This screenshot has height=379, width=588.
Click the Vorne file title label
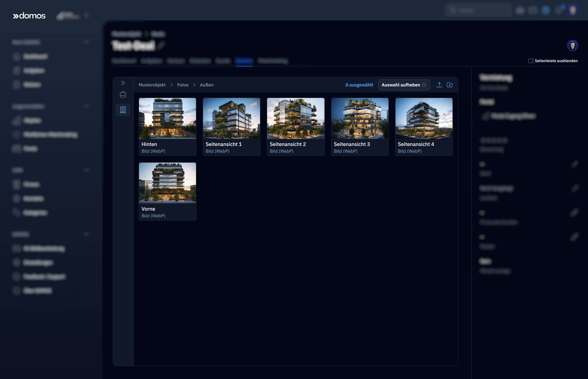tap(148, 209)
